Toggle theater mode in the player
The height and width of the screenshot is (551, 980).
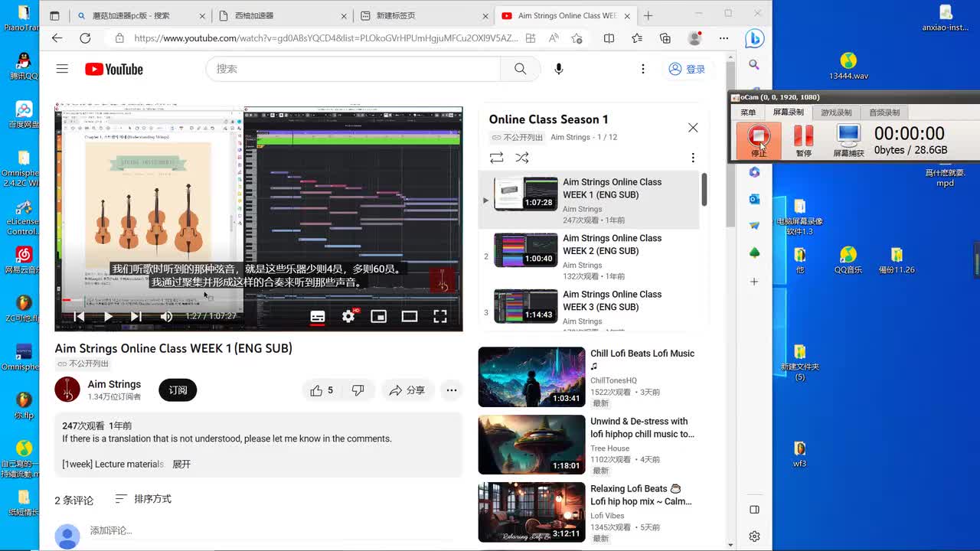[x=410, y=316]
